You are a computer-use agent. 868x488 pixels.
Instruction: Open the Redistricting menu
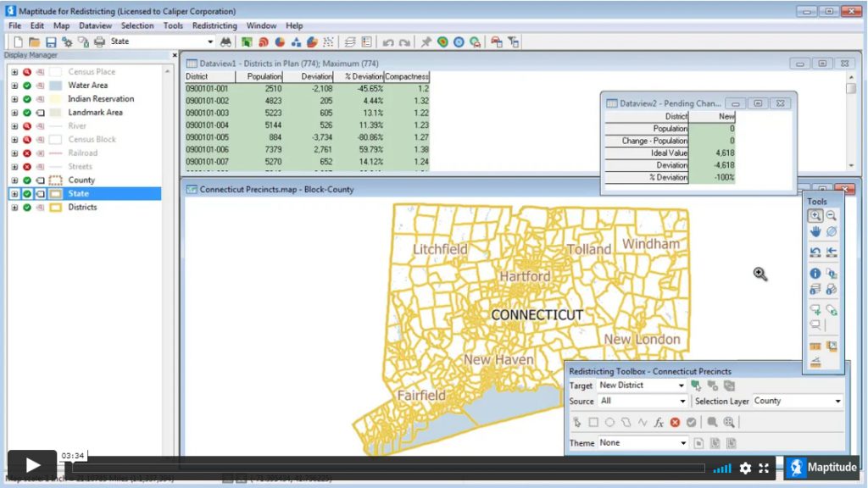[x=214, y=26]
